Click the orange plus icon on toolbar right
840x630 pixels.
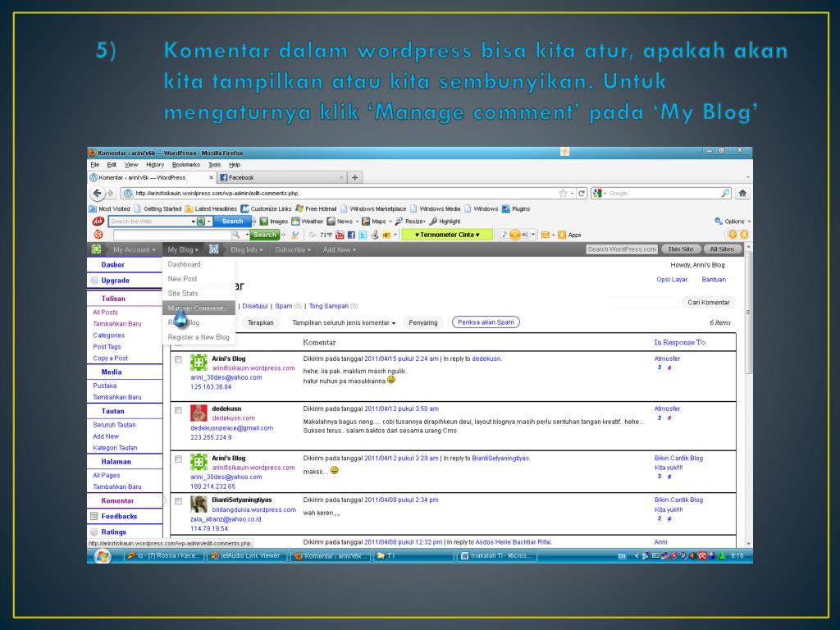click(x=733, y=235)
